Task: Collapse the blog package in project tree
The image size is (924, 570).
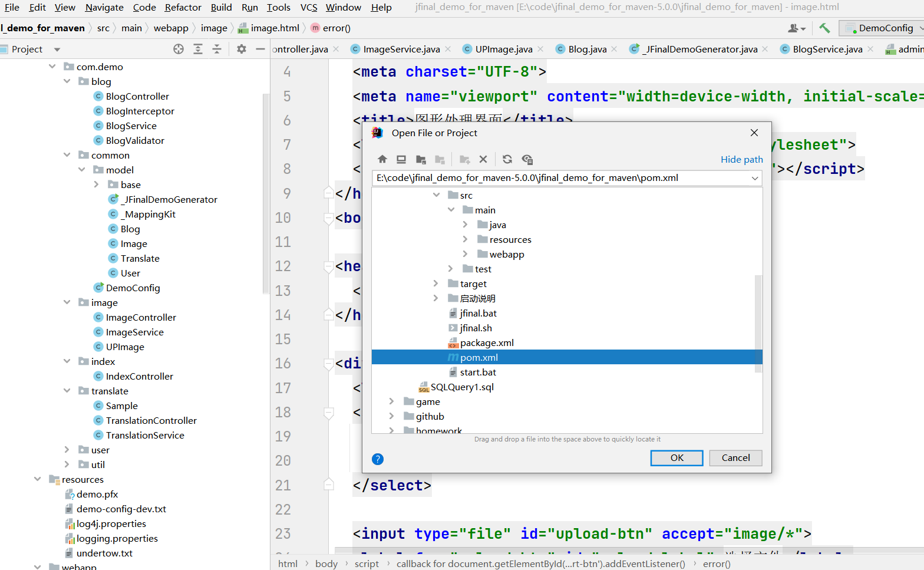Action: click(67, 81)
